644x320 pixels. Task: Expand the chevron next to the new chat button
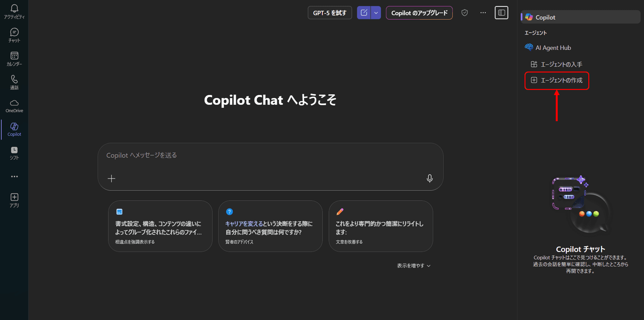pyautogui.click(x=375, y=13)
